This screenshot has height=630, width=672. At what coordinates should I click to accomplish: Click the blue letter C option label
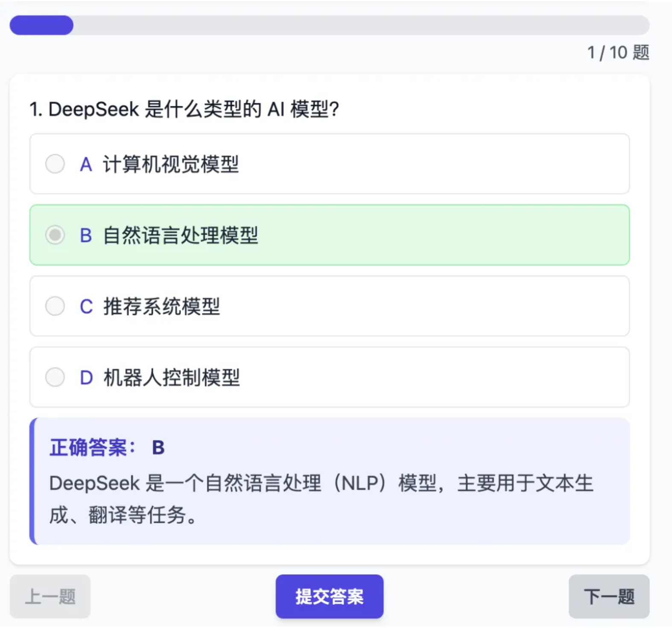coord(86,306)
